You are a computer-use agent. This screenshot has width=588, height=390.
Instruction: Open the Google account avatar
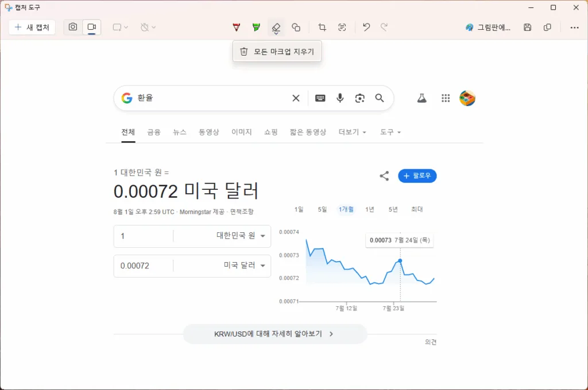[467, 98]
